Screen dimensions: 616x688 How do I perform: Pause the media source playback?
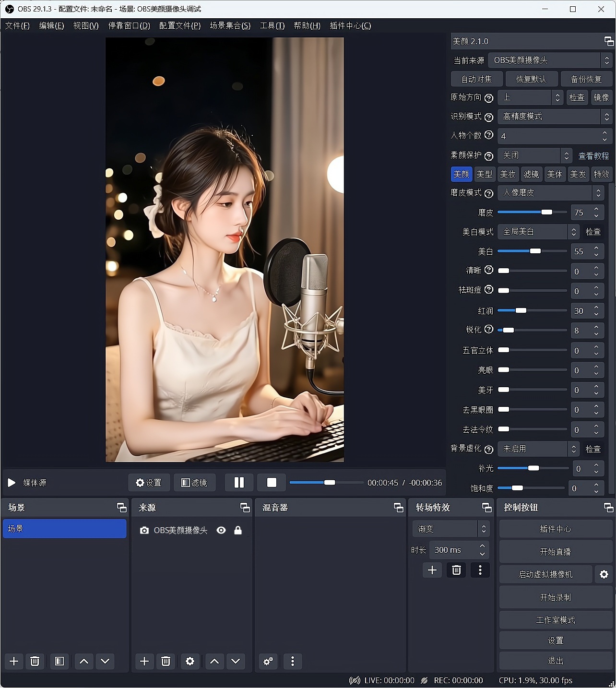pos(239,483)
